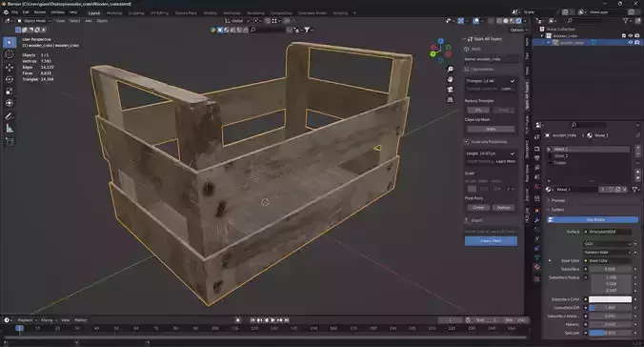This screenshot has height=347, width=644.
Task: Open the Texture properties tab icon
Action: click(x=536, y=278)
